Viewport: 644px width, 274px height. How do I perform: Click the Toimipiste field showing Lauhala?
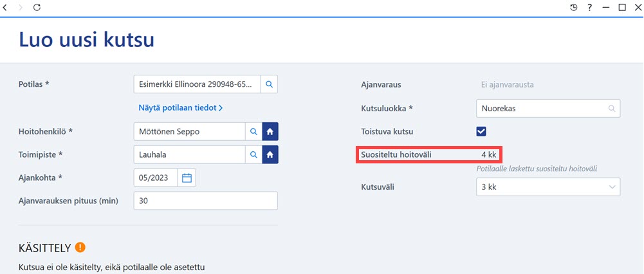pyautogui.click(x=190, y=154)
